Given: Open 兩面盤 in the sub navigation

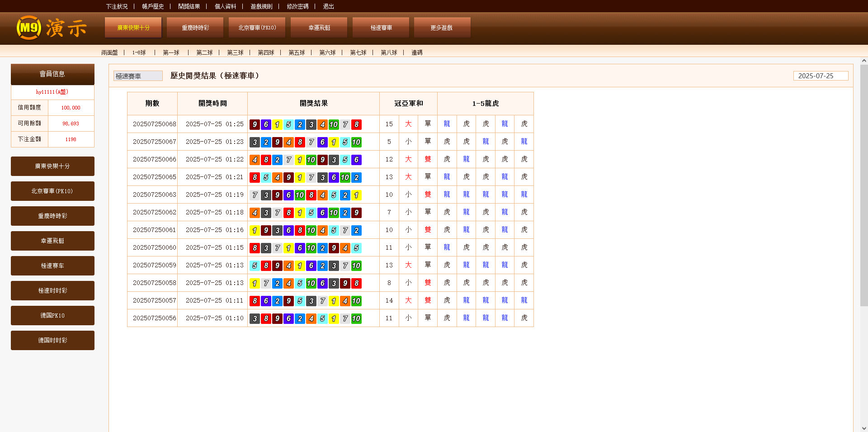Looking at the screenshot, I should point(109,52).
